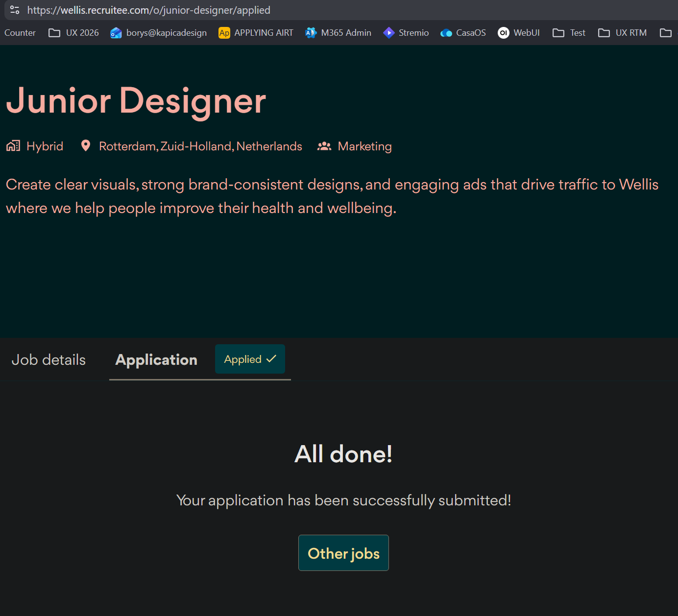Open the M365 Admin bookmark
This screenshot has height=616, width=678.
pos(338,33)
